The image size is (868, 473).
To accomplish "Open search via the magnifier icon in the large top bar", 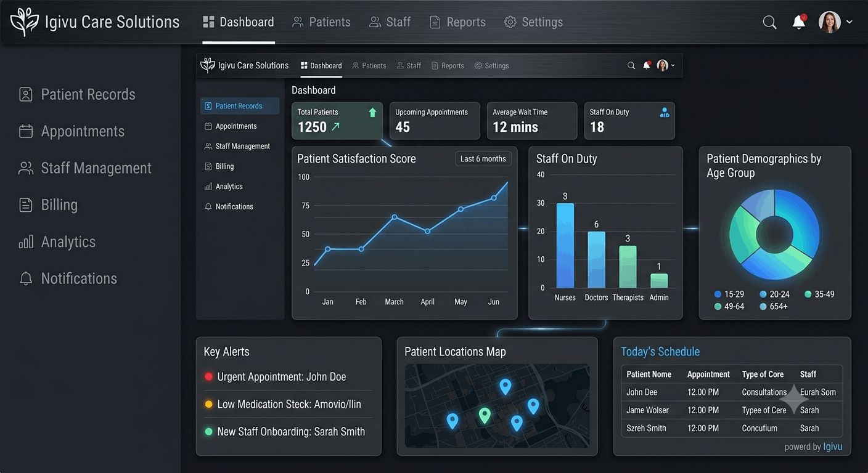I will pos(769,22).
